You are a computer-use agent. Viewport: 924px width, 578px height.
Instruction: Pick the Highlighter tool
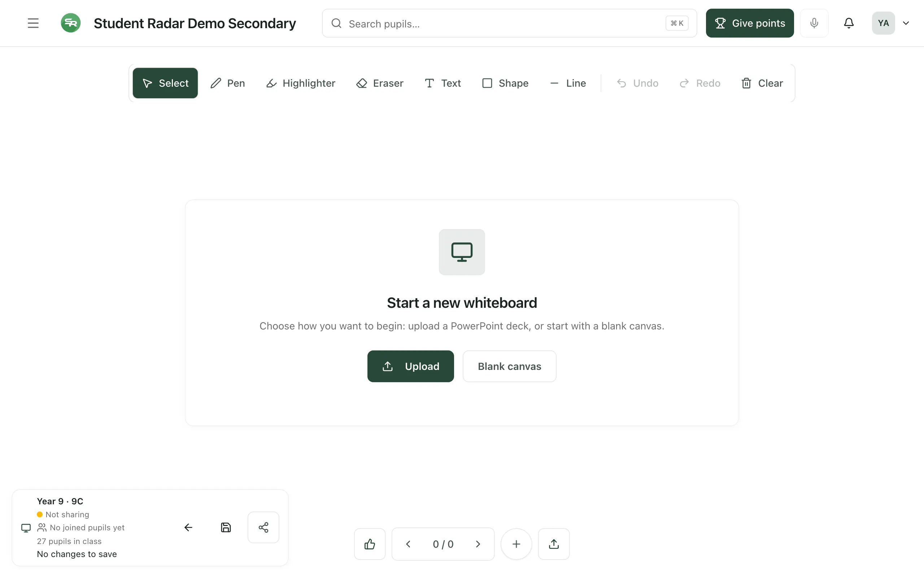[x=301, y=83]
